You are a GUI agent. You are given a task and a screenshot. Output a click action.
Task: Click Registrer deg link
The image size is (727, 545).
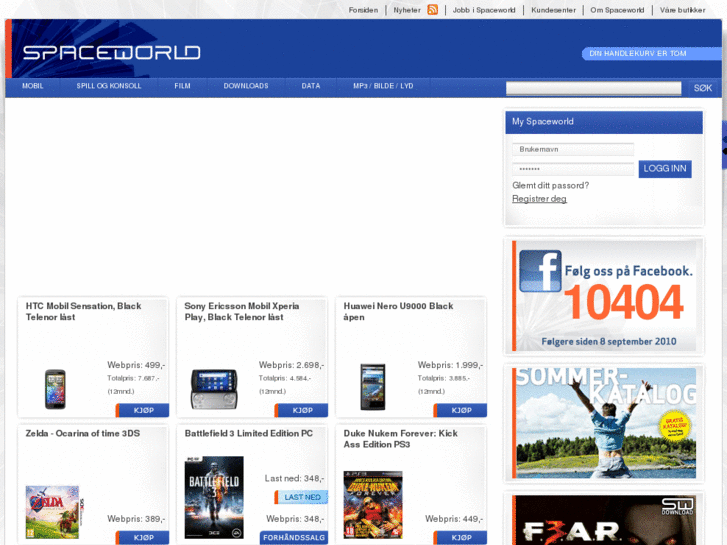(539, 199)
